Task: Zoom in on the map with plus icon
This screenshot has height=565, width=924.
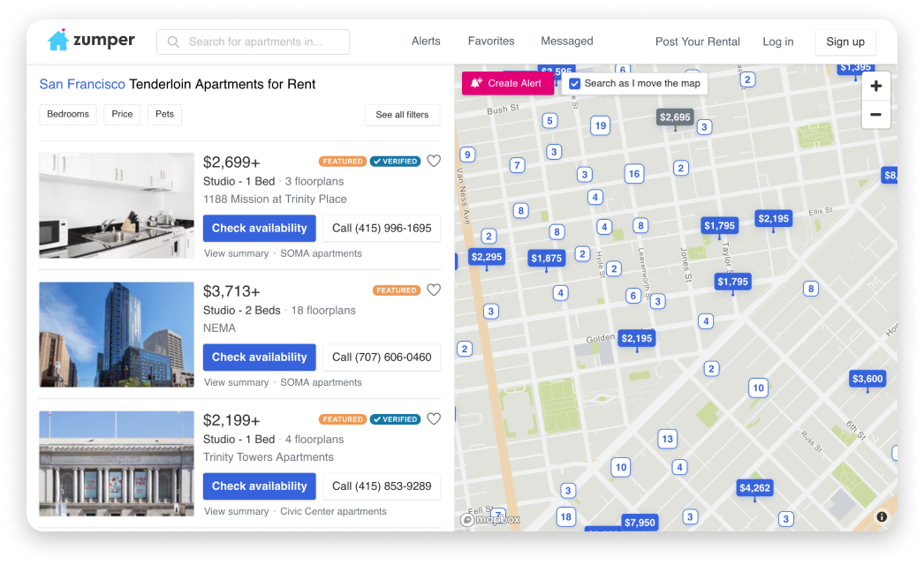Action: tap(875, 86)
